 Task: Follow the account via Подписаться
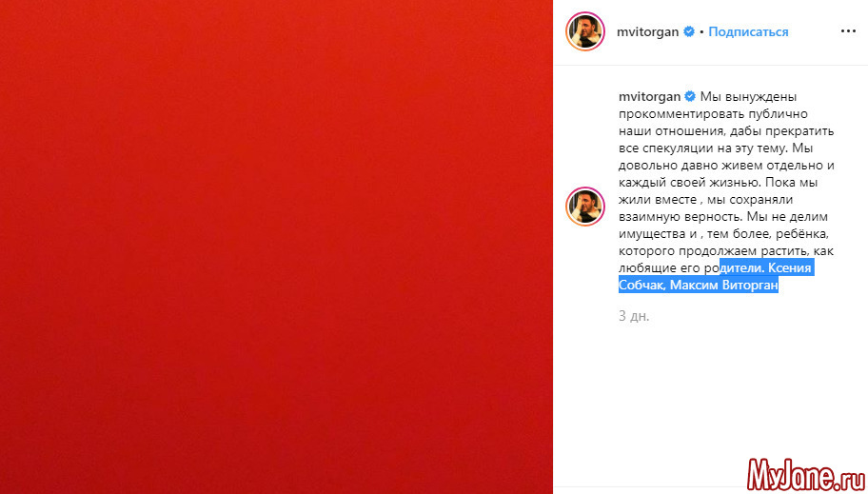coord(748,31)
